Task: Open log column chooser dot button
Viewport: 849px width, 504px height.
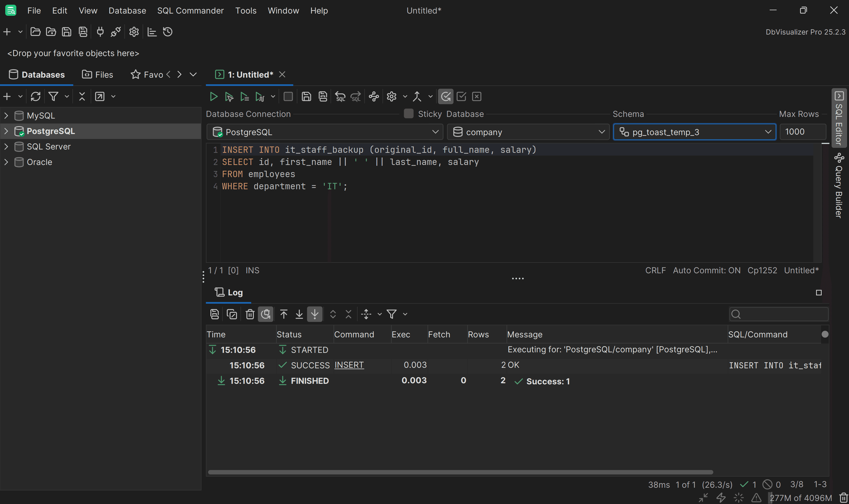Action: 825,335
